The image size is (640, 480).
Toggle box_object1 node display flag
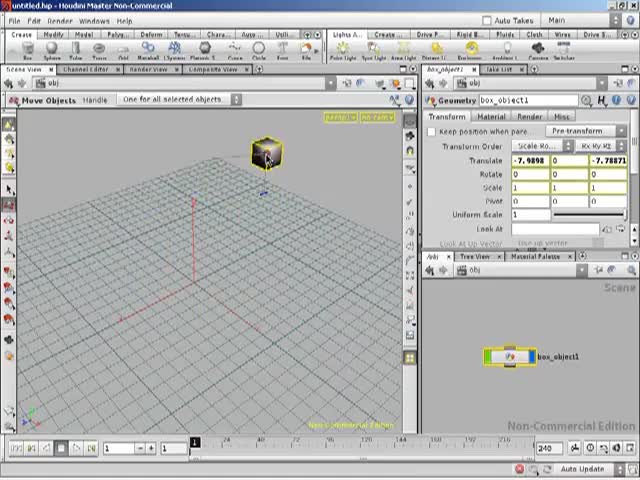532,357
